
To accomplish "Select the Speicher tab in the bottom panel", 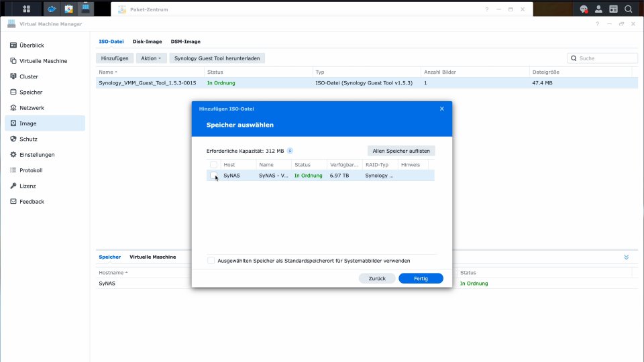I will tap(109, 257).
